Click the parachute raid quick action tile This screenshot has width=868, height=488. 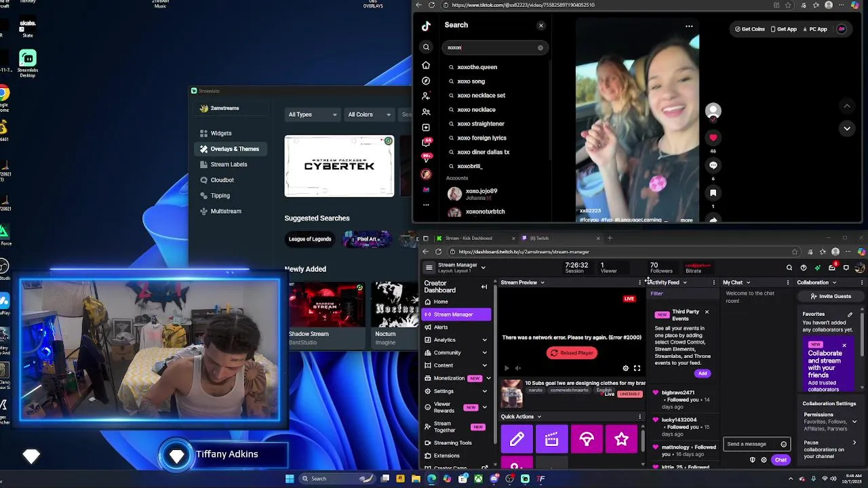(587, 439)
